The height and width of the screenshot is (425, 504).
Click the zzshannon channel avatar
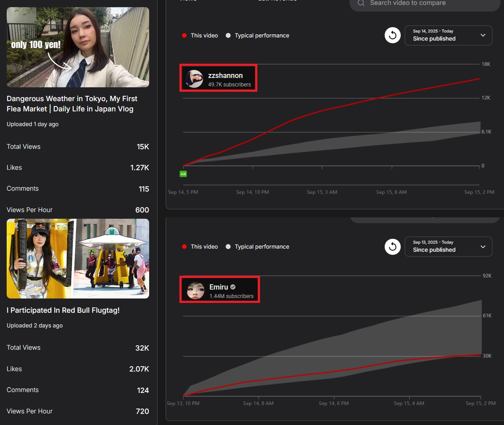[194, 79]
